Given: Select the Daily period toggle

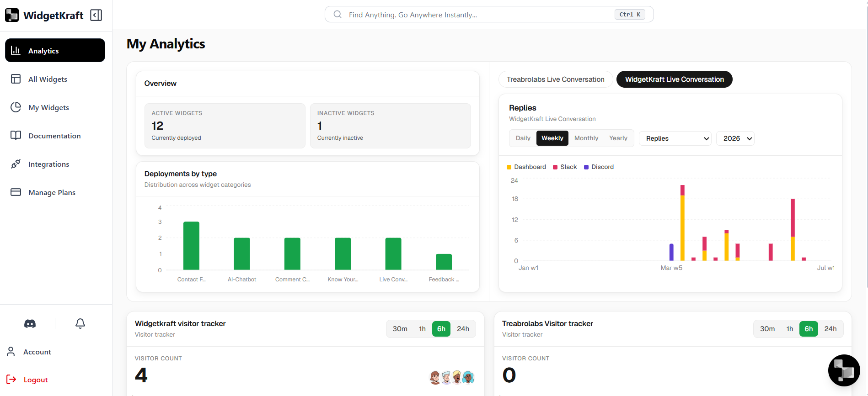Looking at the screenshot, I should tap(523, 138).
